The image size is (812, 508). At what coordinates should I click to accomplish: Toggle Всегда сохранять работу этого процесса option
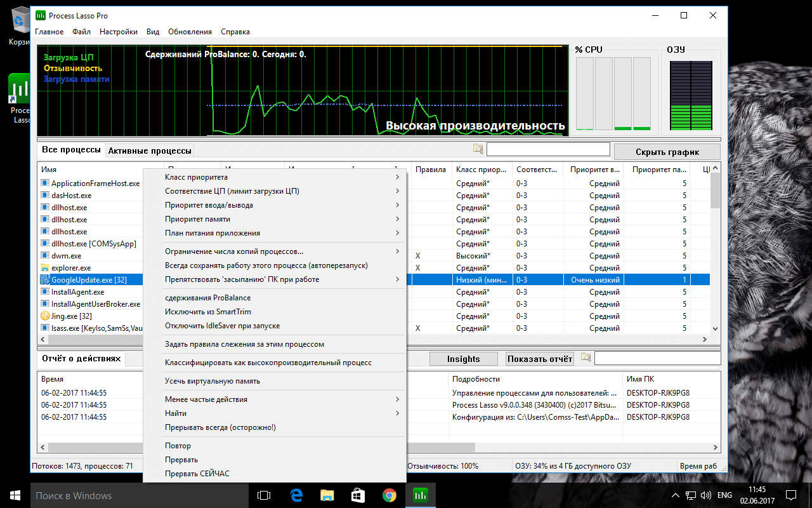[x=275, y=265]
